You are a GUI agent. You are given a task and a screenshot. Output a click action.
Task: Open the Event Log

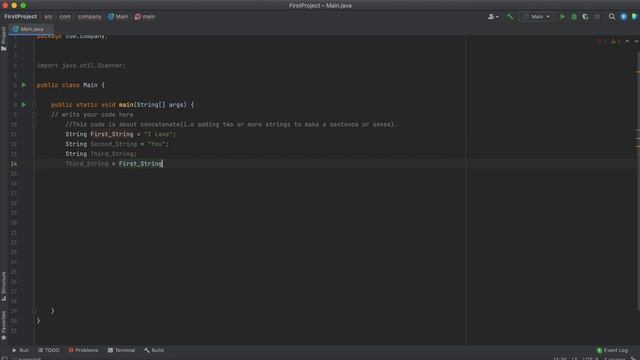tap(612, 350)
